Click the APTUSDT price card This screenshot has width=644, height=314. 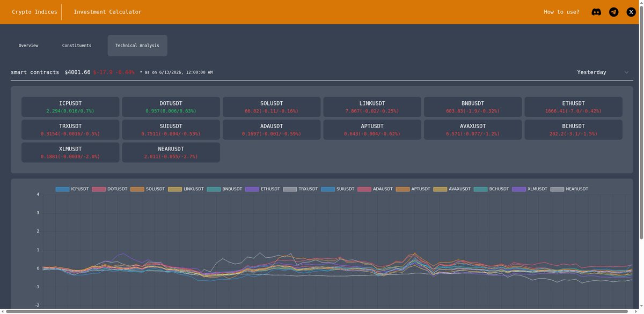pyautogui.click(x=372, y=130)
